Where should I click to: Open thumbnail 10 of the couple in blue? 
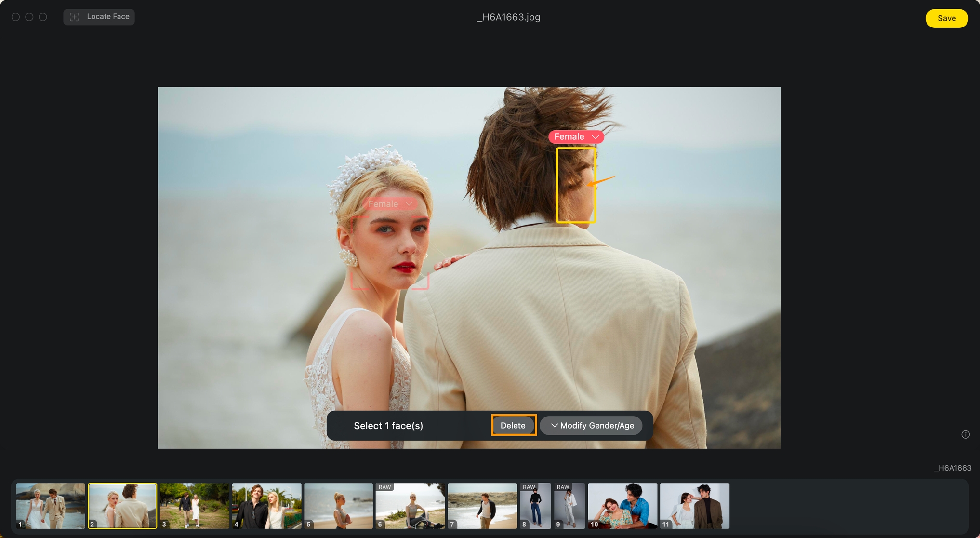(622, 506)
